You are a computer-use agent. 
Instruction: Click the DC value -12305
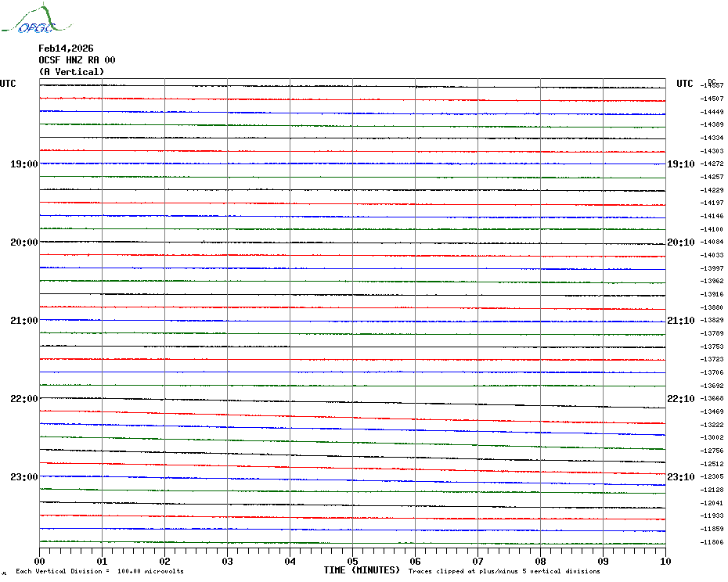712,476
